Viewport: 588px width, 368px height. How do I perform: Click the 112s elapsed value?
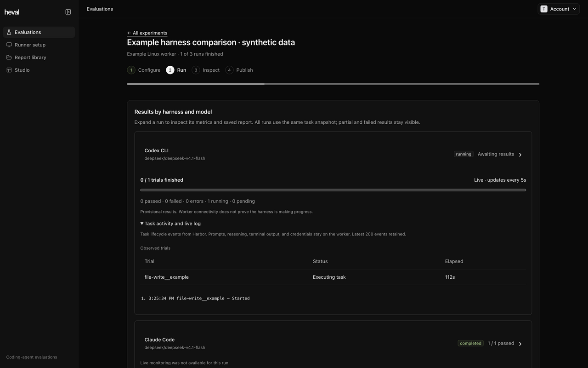click(450, 277)
